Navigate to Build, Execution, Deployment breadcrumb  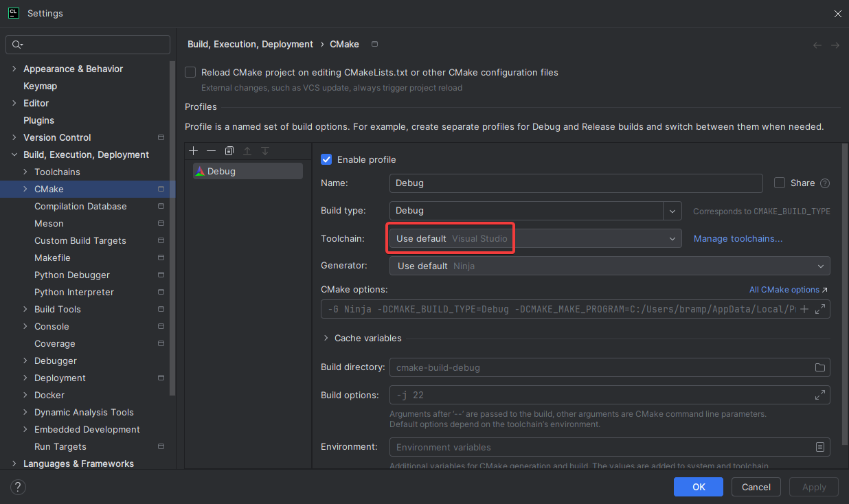pos(250,44)
